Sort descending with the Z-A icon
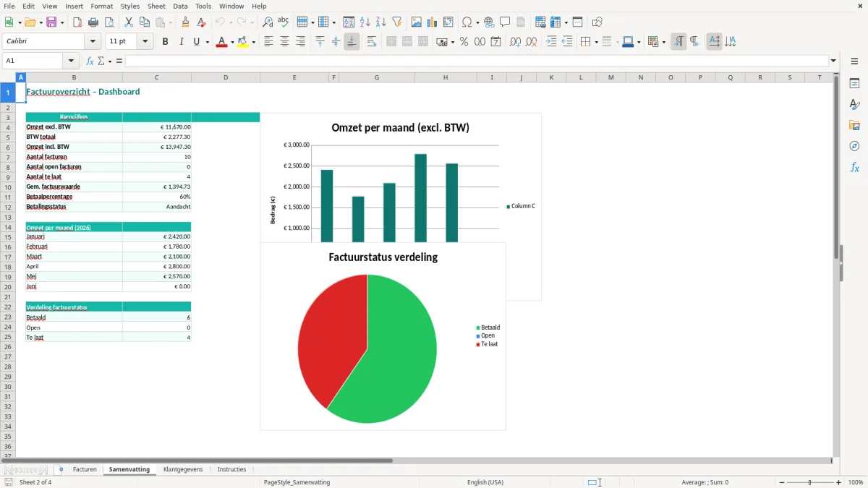This screenshot has height=488, width=868. pyautogui.click(x=381, y=22)
